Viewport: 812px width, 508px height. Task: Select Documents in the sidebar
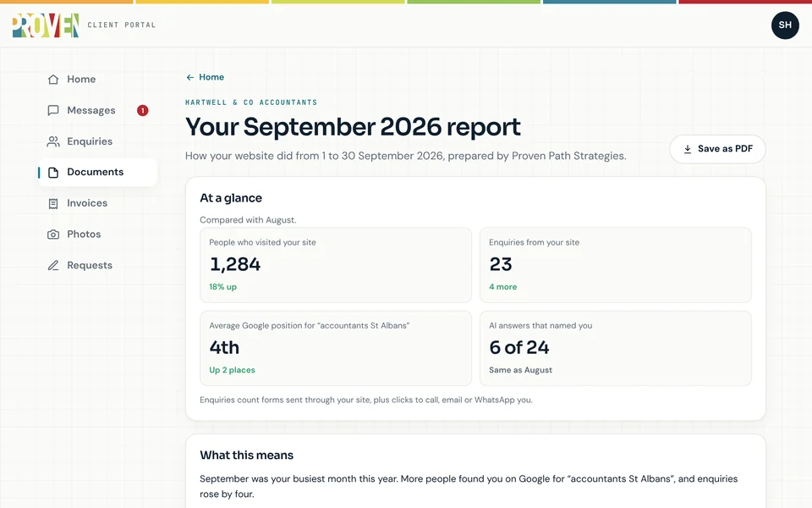point(97,172)
